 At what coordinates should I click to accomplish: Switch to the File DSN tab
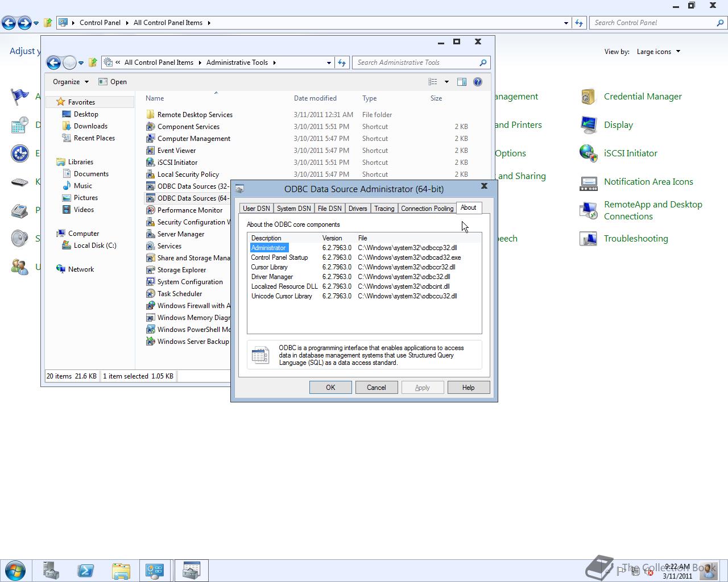click(330, 209)
